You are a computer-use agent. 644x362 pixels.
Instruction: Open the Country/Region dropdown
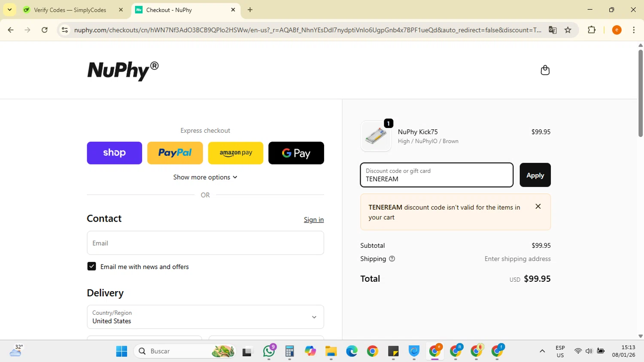point(205,317)
